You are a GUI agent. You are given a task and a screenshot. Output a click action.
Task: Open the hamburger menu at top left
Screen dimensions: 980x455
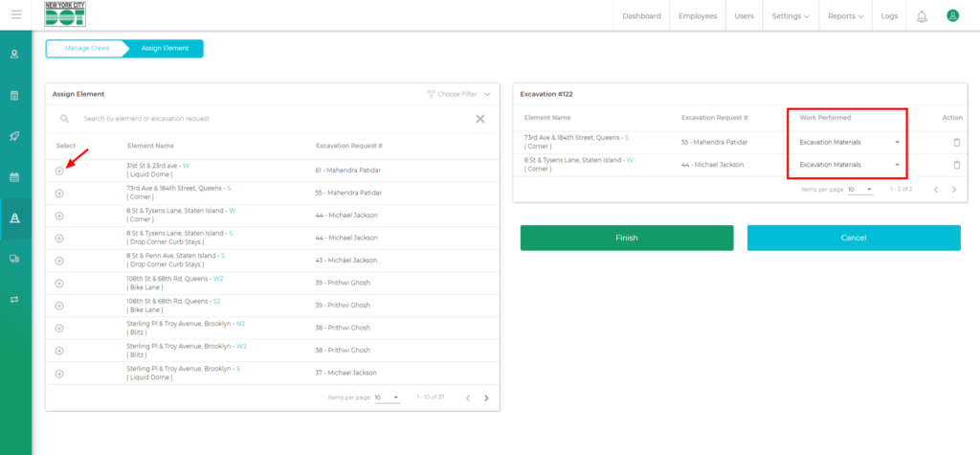15,15
